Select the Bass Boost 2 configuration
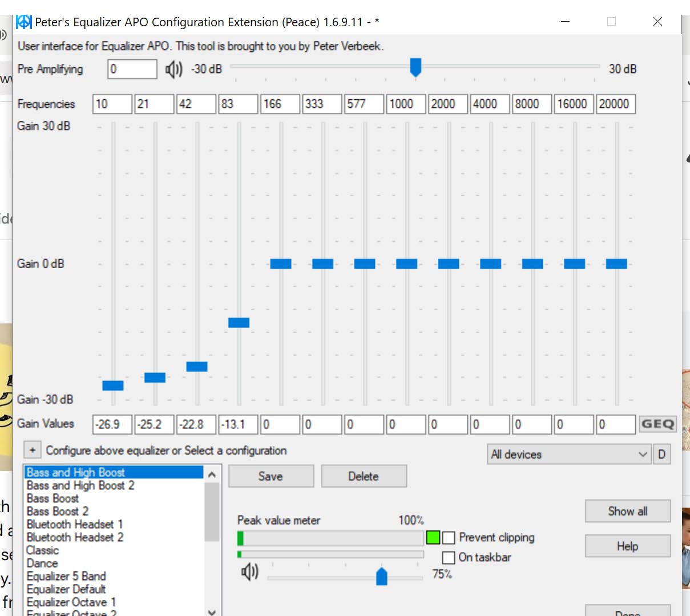Screen dimensions: 690x616 click(114, 511)
